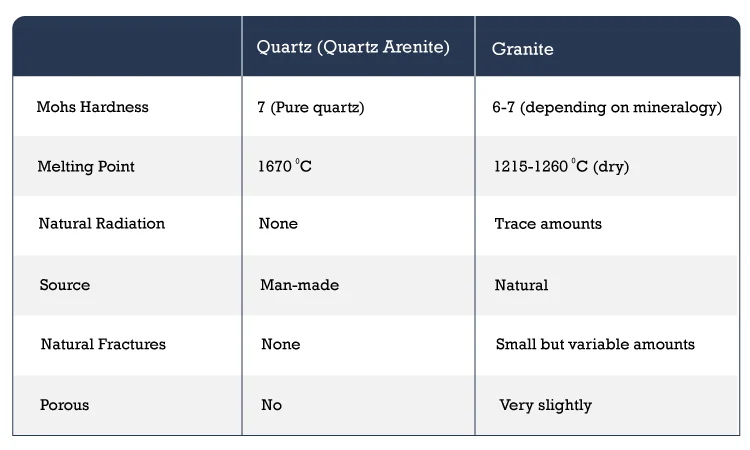Select the Natural Fractures row label
750x450 pixels.
point(103,344)
